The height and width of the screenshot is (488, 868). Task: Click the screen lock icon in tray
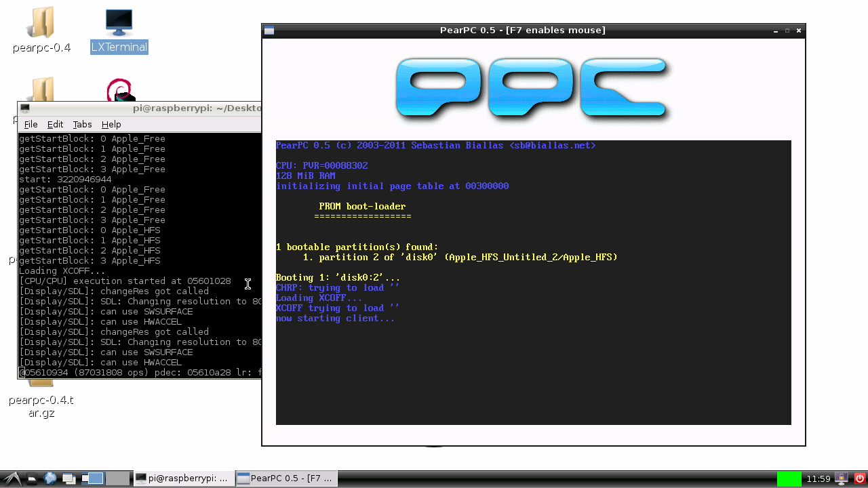[842, 479]
